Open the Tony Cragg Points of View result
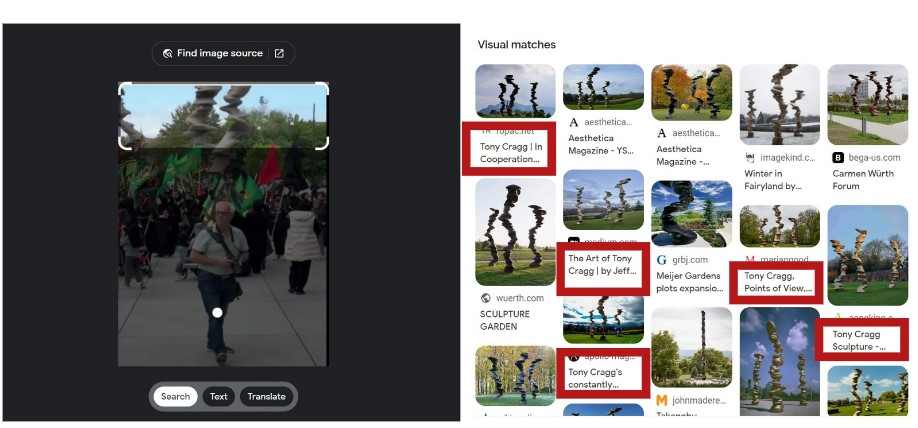918x428 pixels. point(778,281)
